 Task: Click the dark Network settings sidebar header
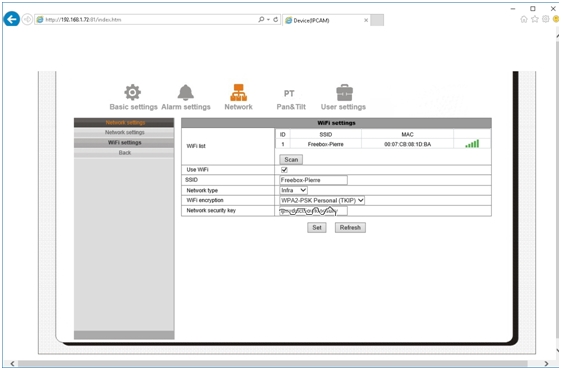click(125, 122)
